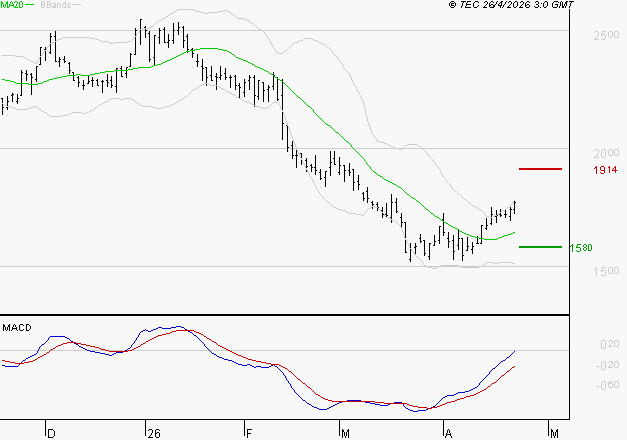Select the green 1580 support level value
Image resolution: width=627 pixels, height=440 pixels.
click(581, 248)
